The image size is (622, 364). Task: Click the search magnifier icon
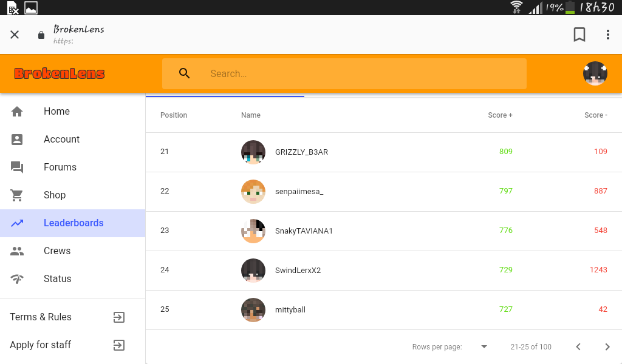(184, 73)
